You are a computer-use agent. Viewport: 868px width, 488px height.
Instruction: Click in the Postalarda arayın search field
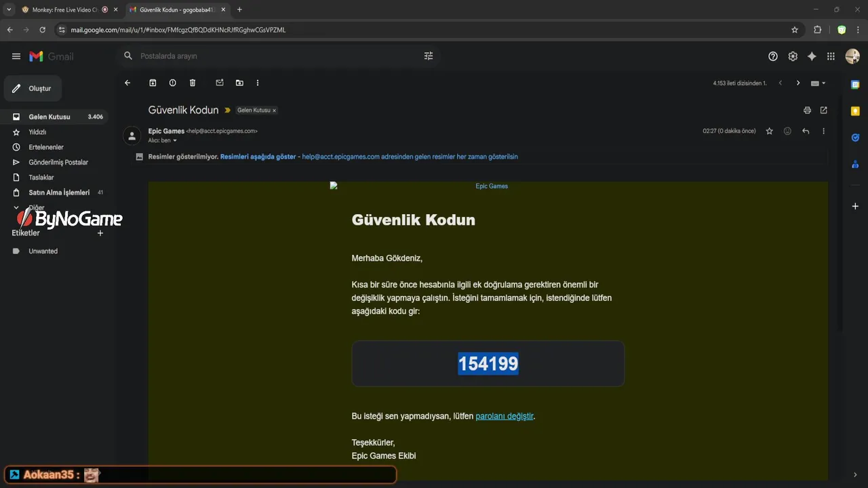pos(278,56)
